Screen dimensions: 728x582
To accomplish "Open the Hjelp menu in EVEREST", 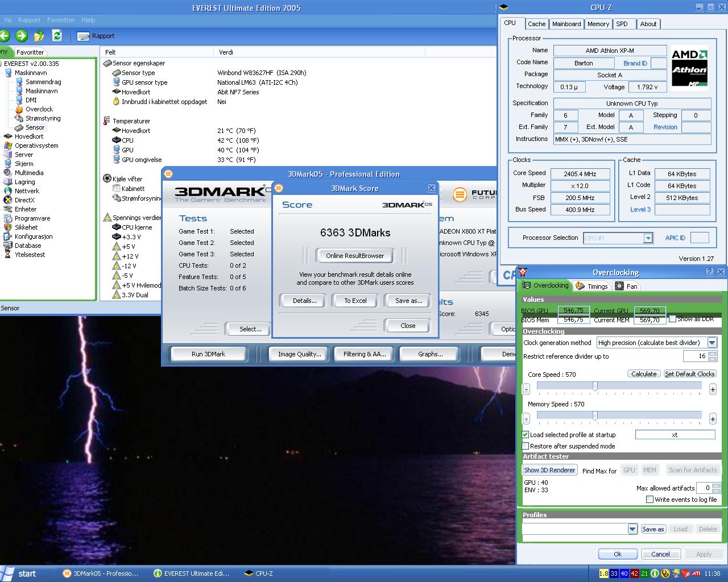I will [88, 20].
